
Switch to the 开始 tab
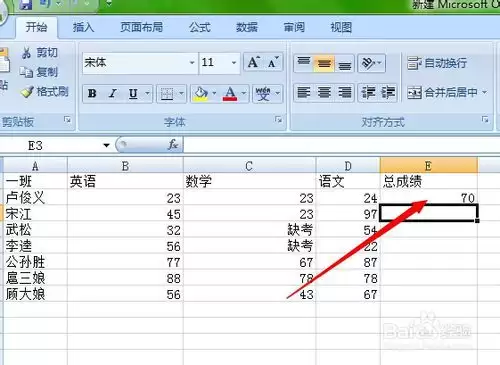[36, 27]
